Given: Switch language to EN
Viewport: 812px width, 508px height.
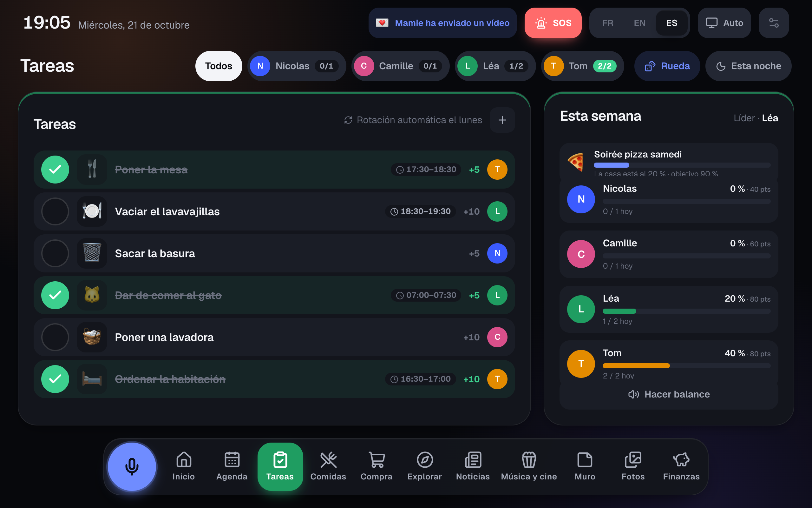Looking at the screenshot, I should click(639, 23).
